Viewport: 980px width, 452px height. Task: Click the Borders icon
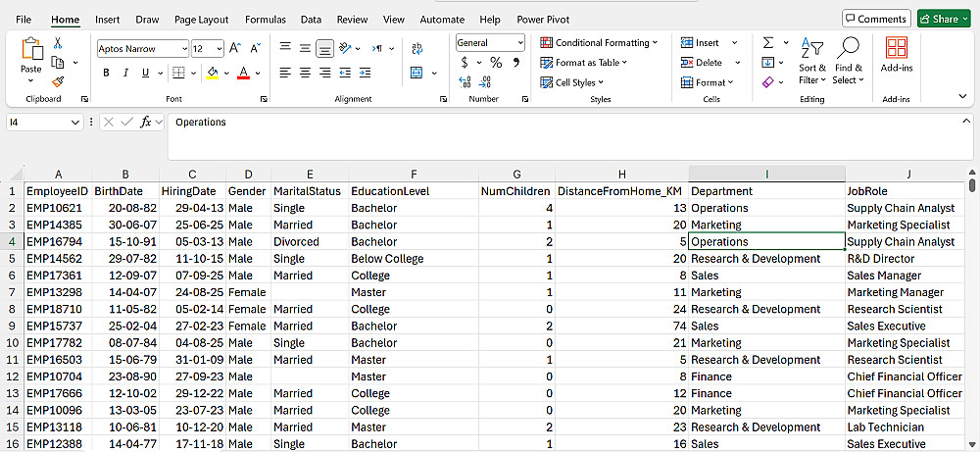[x=178, y=74]
